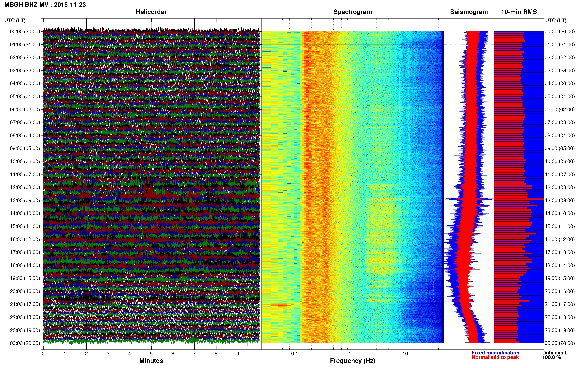
Task: Click the '100.0 %' availability value
Action: point(551,357)
